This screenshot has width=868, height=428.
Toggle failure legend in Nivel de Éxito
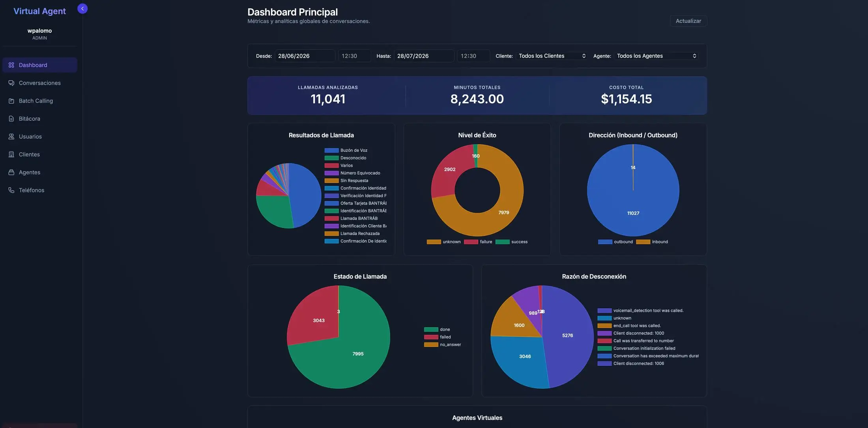pyautogui.click(x=478, y=242)
